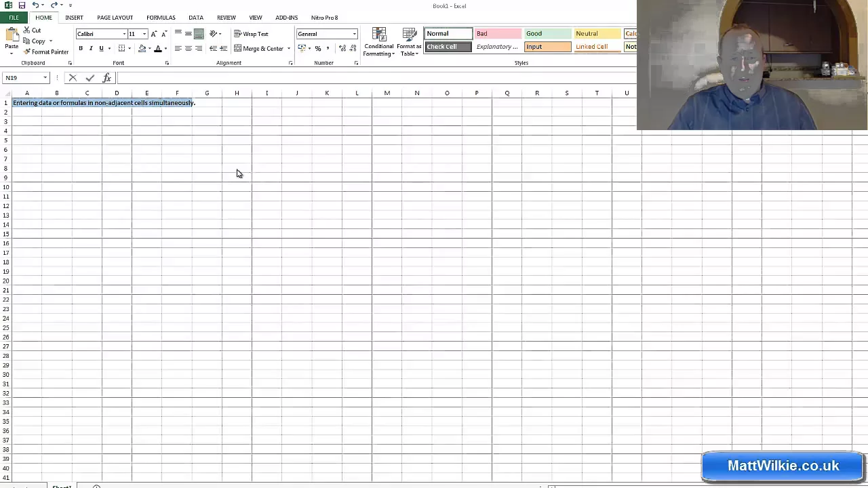Screen dimensions: 868x488
Task: Click Increase Indent icon
Action: click(223, 49)
